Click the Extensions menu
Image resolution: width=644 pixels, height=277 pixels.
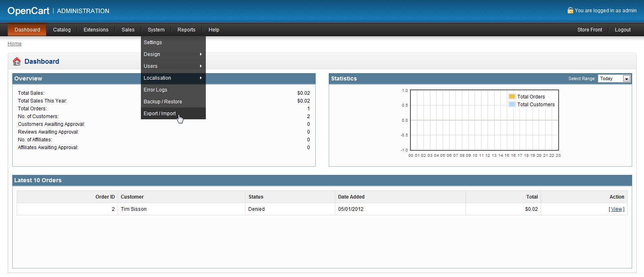pos(96,30)
